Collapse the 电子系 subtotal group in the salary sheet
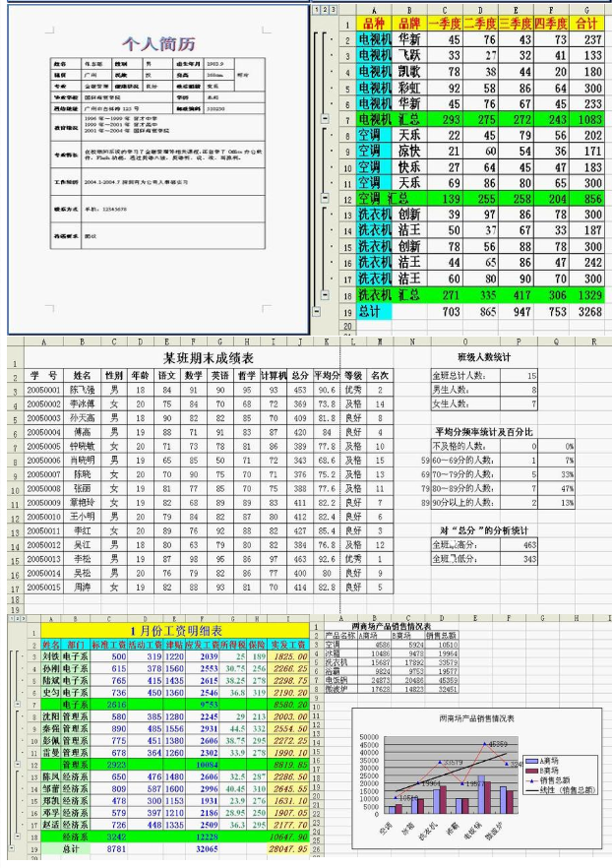This screenshot has height=868, width=613. [x=18, y=705]
